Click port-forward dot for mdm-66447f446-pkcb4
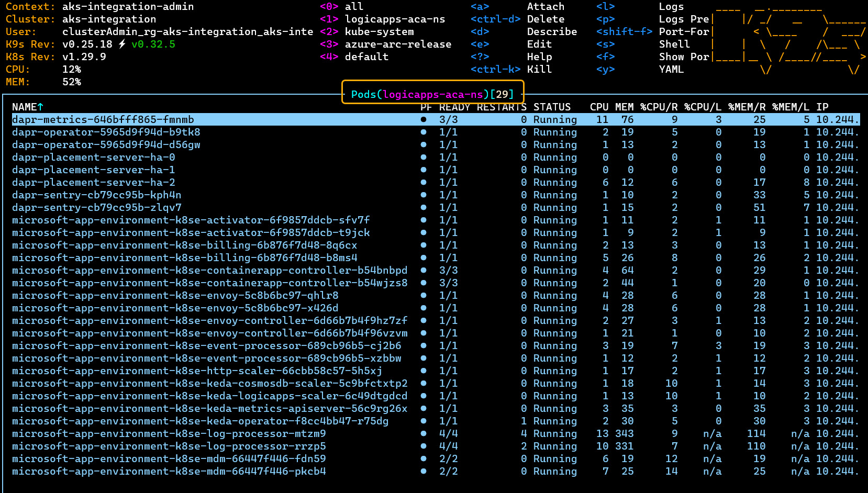The width and height of the screenshot is (868, 493). (423, 472)
